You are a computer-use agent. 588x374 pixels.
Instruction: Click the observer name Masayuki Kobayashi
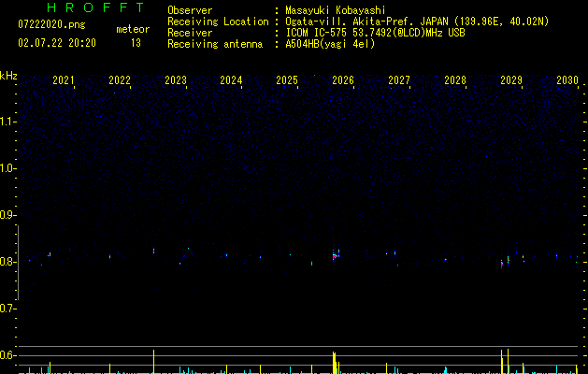pyautogui.click(x=336, y=10)
